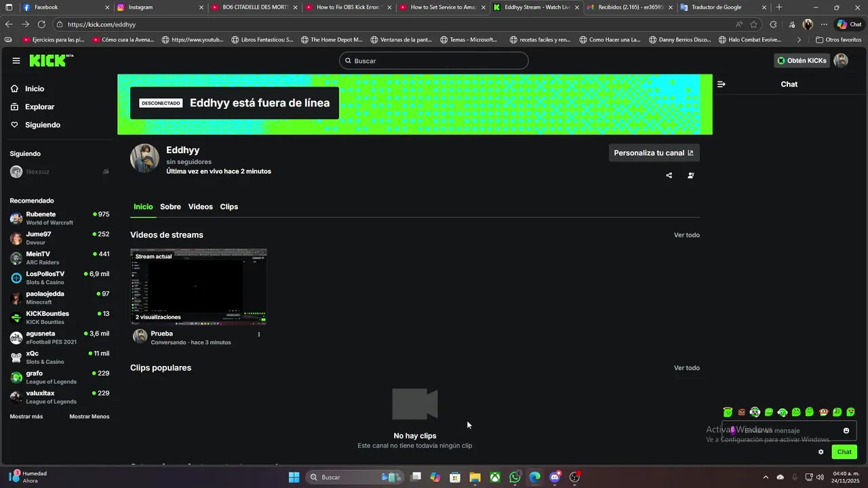Viewport: 868px width, 488px height.
Task: Open the LosPollosTV recommended channel
Action: [60, 278]
